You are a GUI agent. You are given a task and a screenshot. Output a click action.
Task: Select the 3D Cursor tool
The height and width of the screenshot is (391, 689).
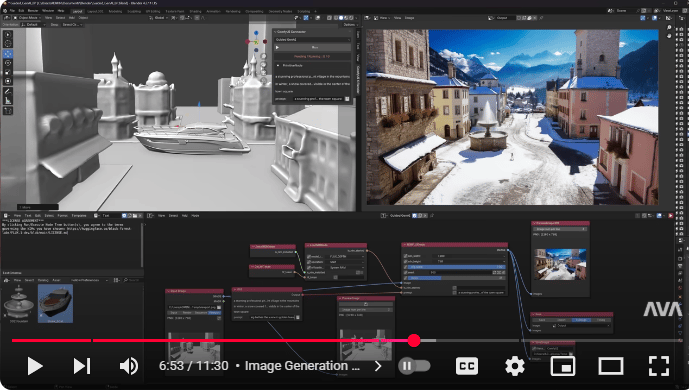pos(8,43)
